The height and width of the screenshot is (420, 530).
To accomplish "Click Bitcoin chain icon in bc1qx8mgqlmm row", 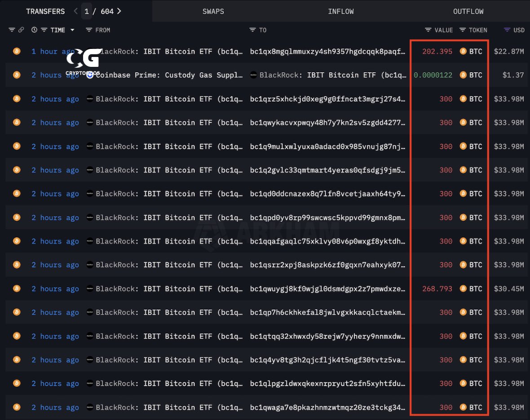I will tap(17, 51).
